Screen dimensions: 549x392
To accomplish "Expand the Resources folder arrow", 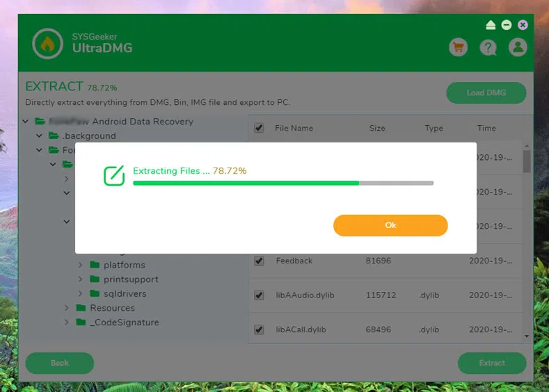I will point(67,308).
